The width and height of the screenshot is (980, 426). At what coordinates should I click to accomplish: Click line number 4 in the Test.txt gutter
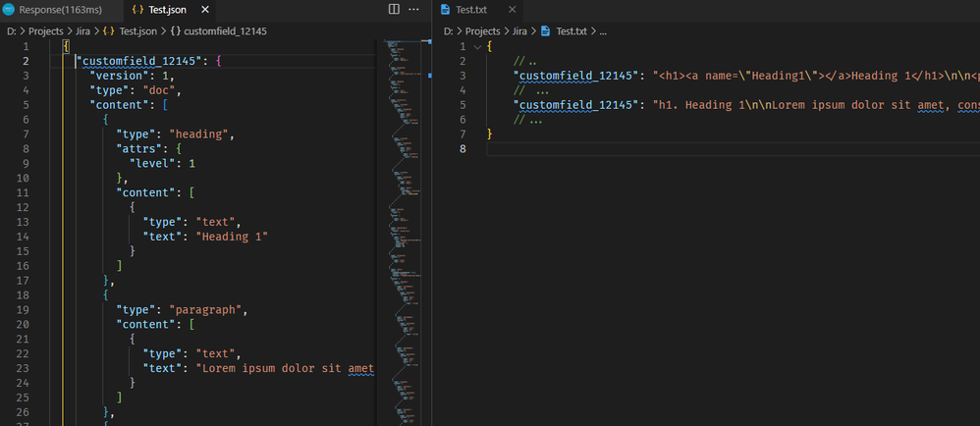coord(463,90)
